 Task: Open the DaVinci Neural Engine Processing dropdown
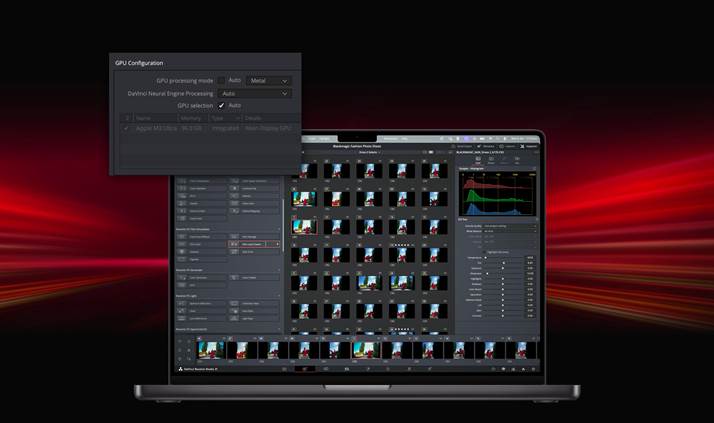click(255, 93)
